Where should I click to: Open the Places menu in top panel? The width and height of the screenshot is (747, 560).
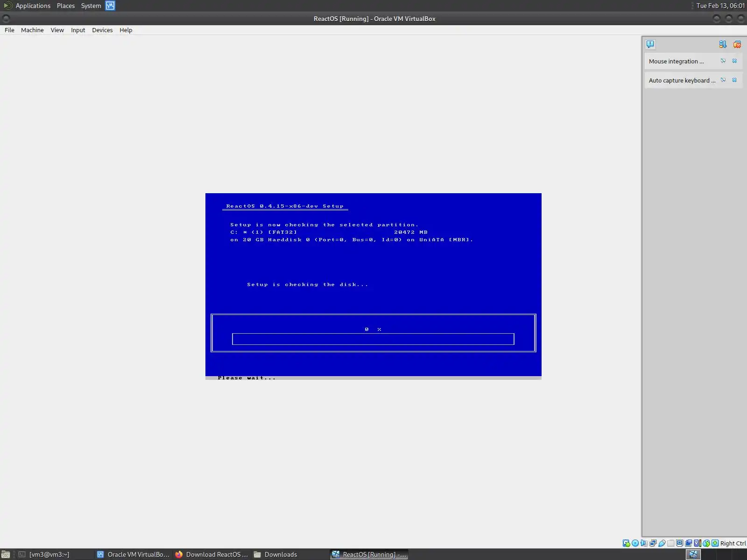pyautogui.click(x=66, y=6)
